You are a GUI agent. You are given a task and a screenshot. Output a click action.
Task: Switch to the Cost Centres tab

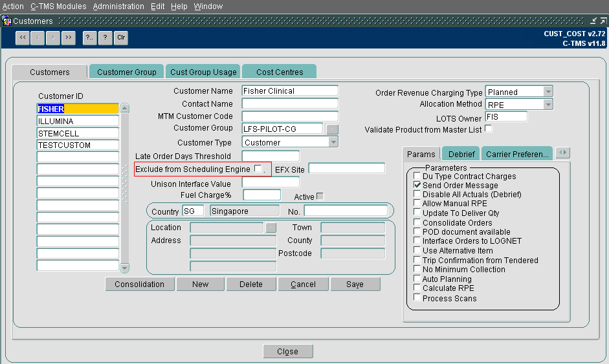pyautogui.click(x=279, y=72)
